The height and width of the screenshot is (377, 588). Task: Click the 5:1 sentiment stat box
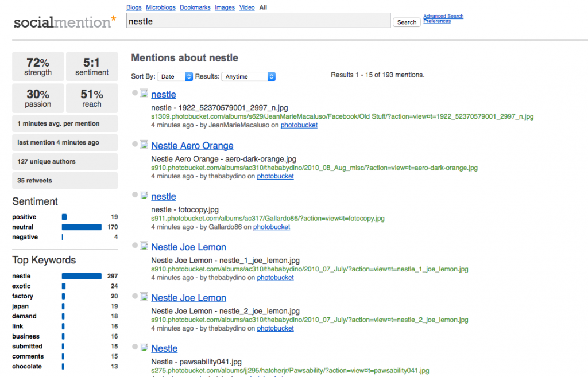point(92,67)
